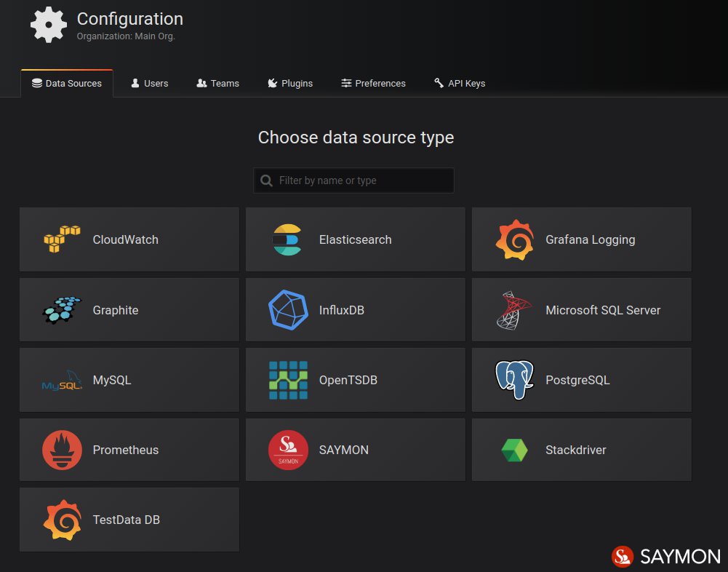The width and height of the screenshot is (728, 572).
Task: Select the Microsoft SQL Server label
Action: point(603,311)
